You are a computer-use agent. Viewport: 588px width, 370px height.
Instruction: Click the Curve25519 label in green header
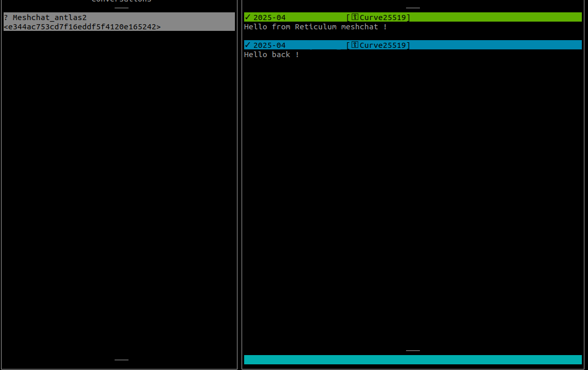pyautogui.click(x=382, y=17)
